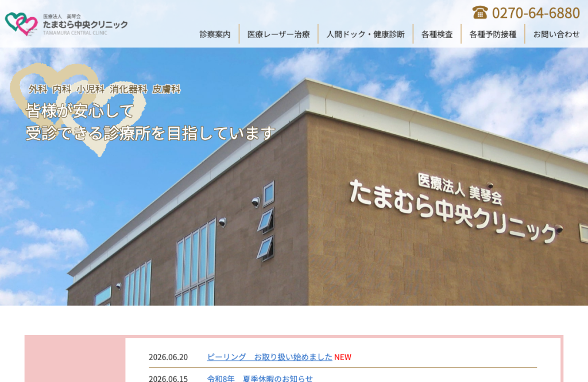Click the たまむら中央クリニック header title text
Viewport: 588px width, 382px height.
pos(85,25)
